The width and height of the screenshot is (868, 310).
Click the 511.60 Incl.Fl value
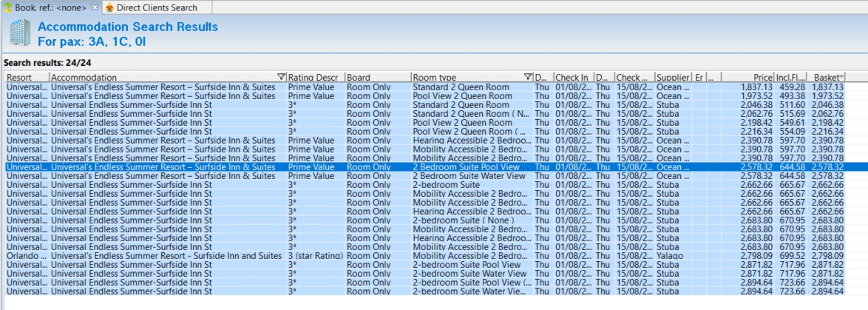[x=792, y=105]
